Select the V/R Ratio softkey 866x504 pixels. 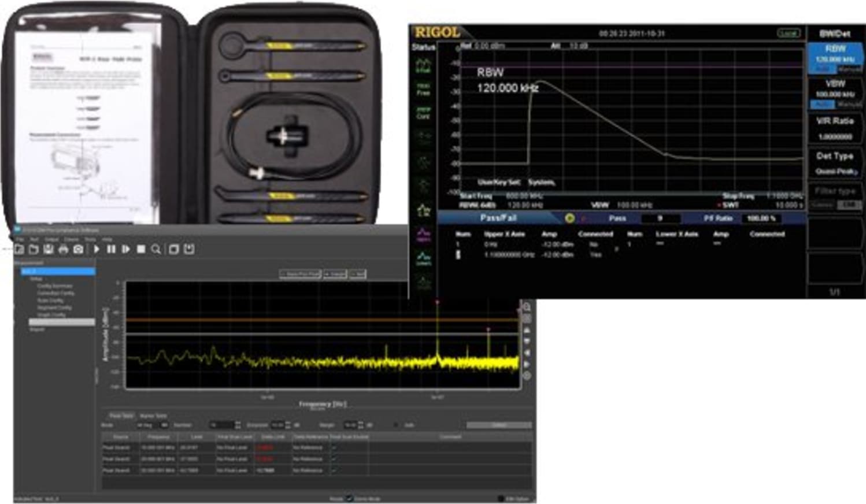pyautogui.click(x=835, y=128)
